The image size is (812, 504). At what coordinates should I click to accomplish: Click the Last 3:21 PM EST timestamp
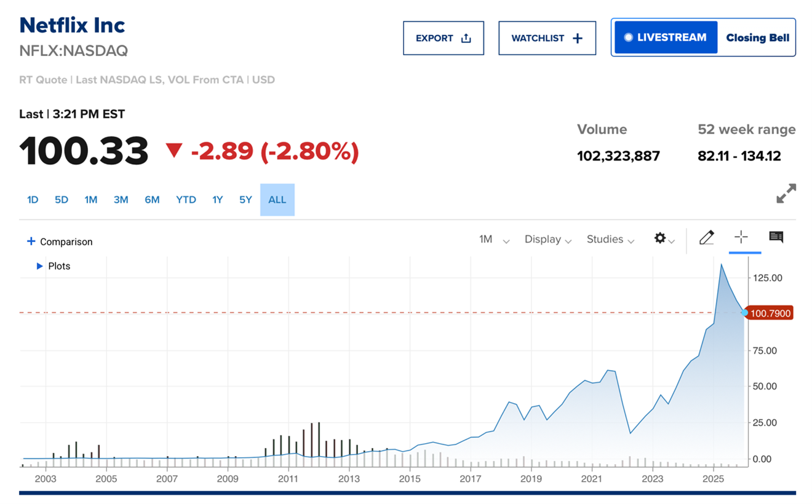point(72,114)
